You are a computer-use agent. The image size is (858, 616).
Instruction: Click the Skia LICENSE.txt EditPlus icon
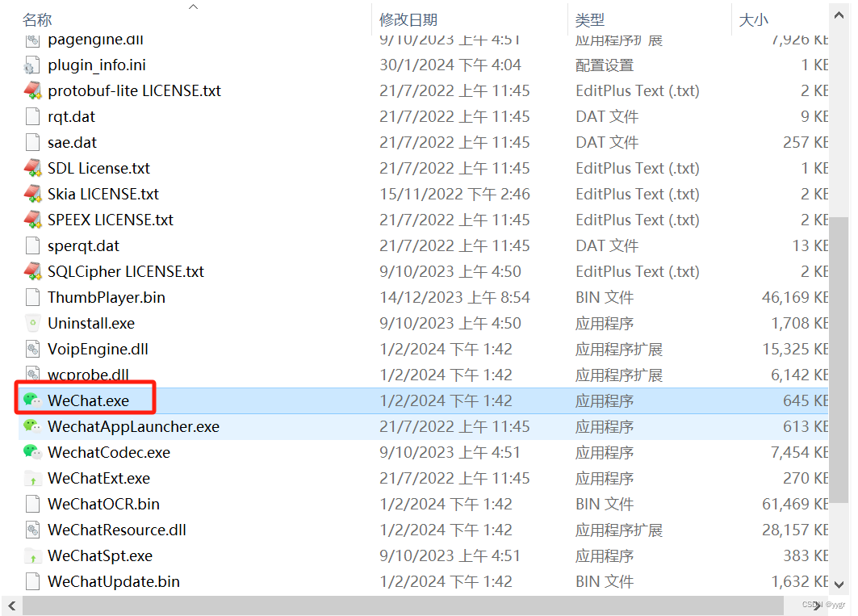32,194
